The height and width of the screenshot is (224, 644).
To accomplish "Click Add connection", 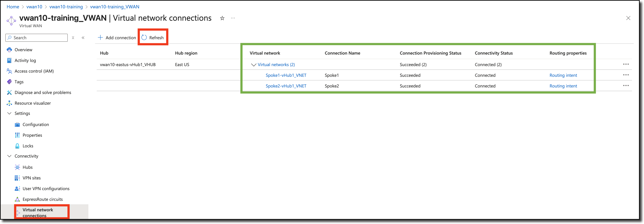I will tap(117, 38).
